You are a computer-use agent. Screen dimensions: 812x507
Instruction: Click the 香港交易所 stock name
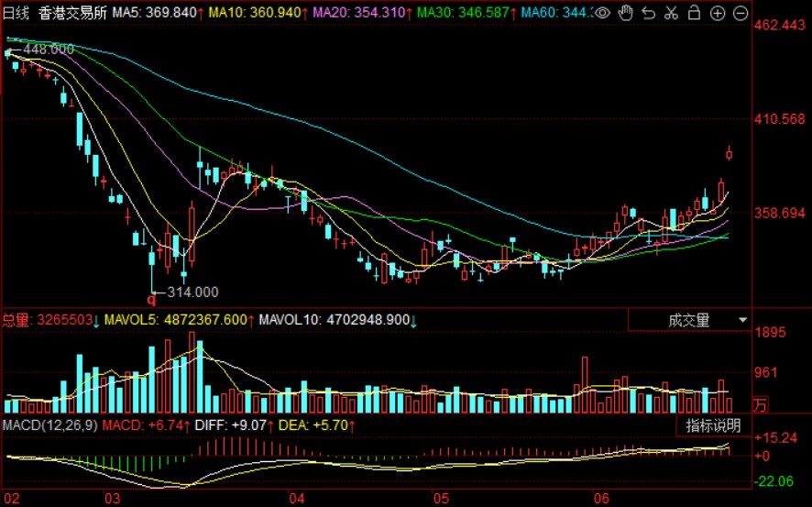[x=73, y=13]
